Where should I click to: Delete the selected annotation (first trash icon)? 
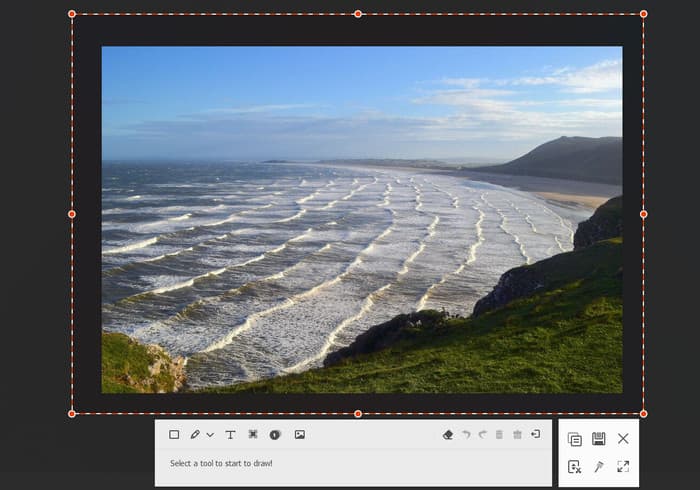point(499,434)
